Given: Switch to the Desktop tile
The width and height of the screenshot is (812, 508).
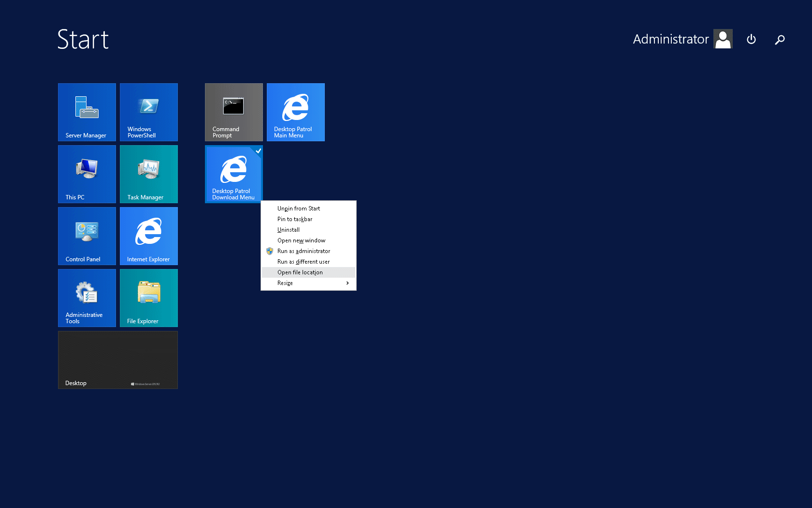Looking at the screenshot, I should pos(118,360).
